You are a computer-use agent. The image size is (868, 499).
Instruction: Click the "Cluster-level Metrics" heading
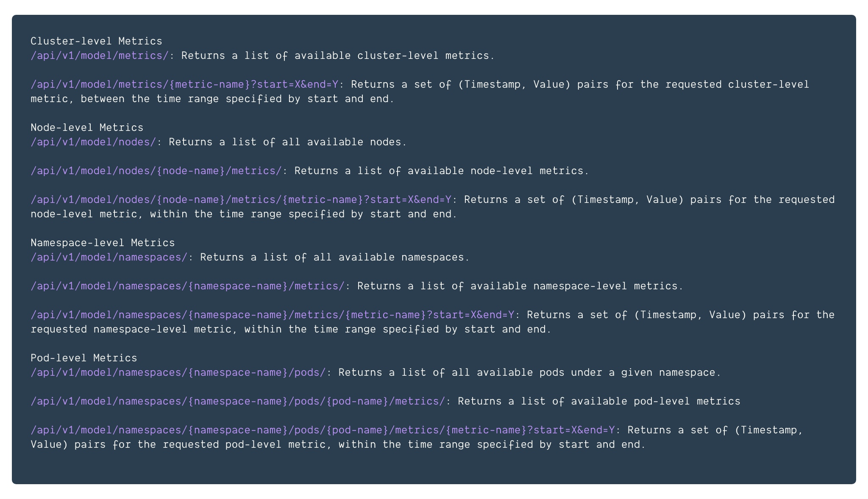96,41
